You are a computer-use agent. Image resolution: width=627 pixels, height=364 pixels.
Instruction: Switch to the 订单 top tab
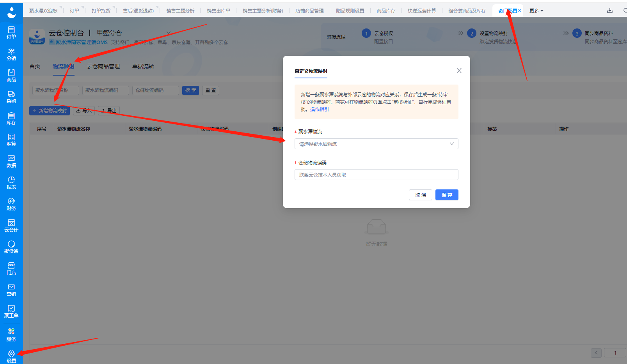coord(75,11)
